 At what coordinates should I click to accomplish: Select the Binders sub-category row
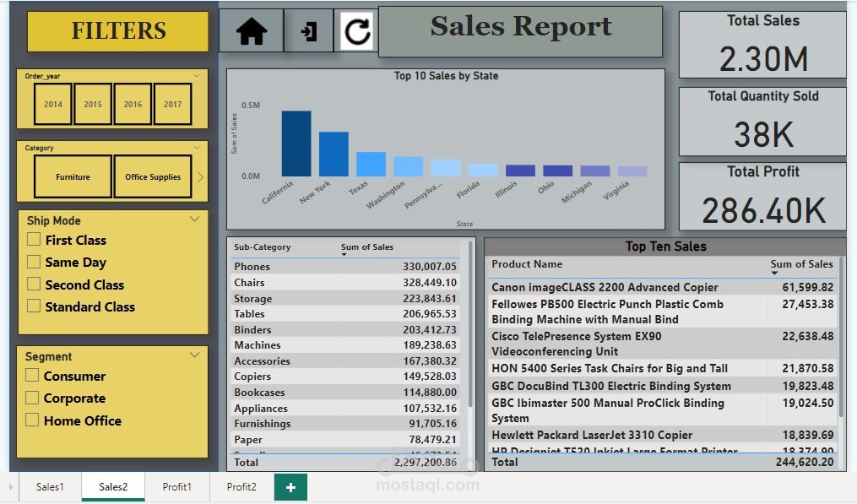345,329
